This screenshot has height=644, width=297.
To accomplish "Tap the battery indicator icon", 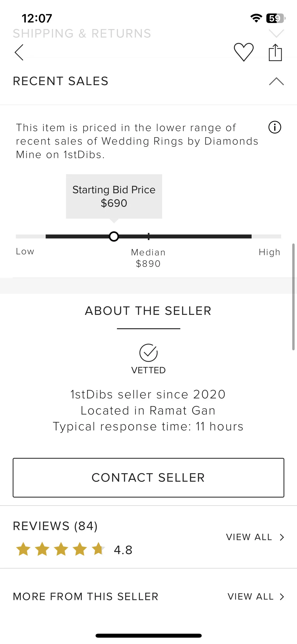I will pyautogui.click(x=276, y=18).
